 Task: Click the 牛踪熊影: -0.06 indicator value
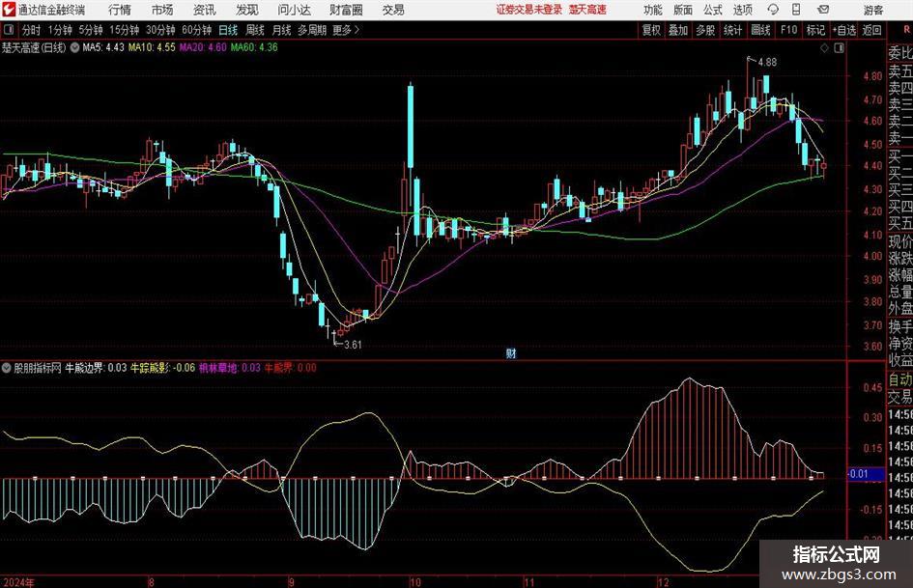[x=162, y=368]
